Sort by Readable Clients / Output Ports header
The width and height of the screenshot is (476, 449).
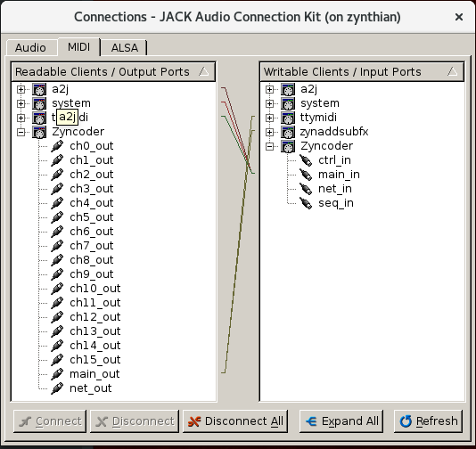113,72
